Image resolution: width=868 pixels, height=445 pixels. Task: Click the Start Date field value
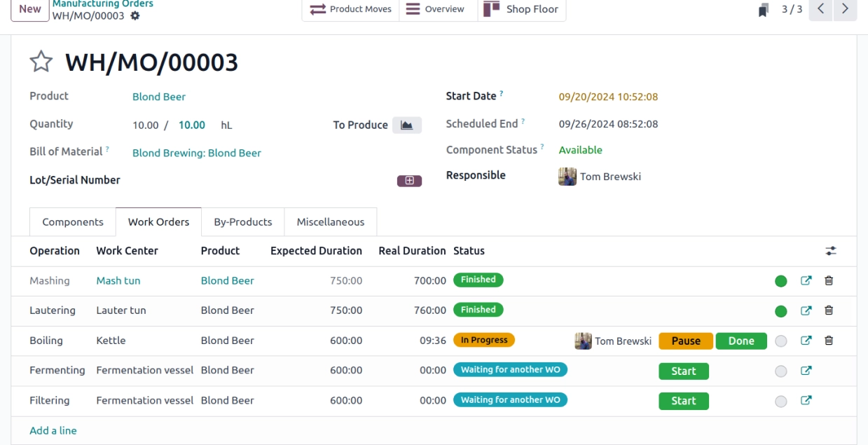coord(608,97)
